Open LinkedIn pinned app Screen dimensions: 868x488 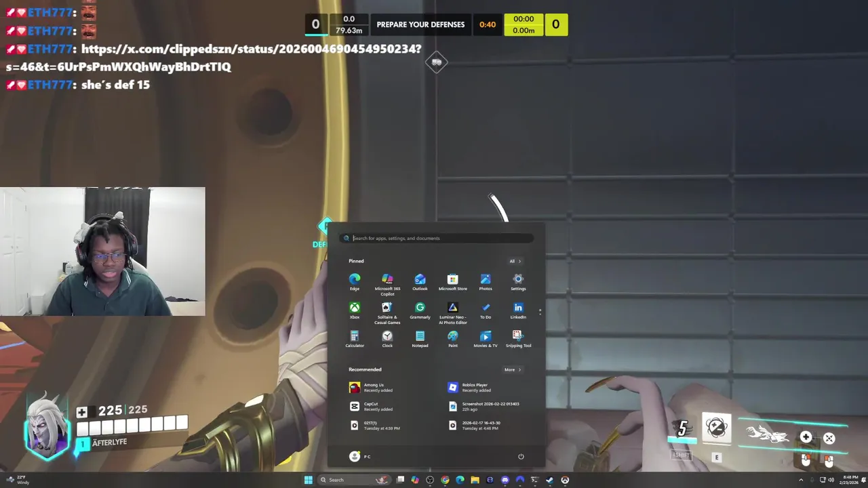tap(518, 310)
